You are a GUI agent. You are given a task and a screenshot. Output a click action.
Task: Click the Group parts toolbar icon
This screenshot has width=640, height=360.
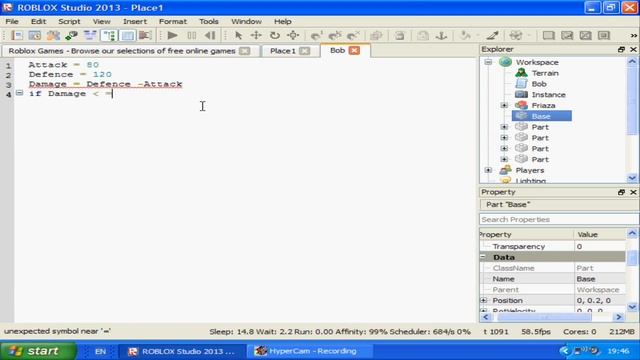[x=376, y=36]
